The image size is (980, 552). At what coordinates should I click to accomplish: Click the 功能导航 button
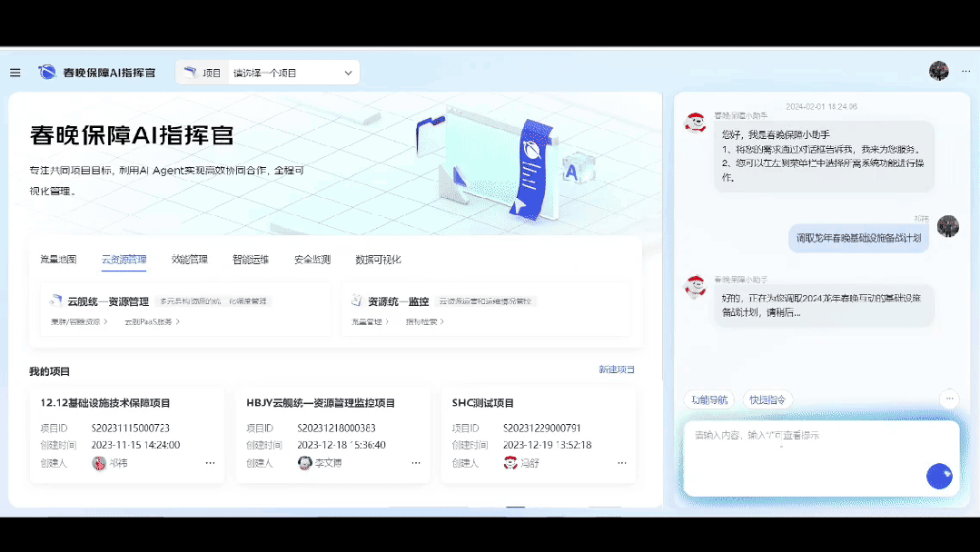click(x=709, y=399)
